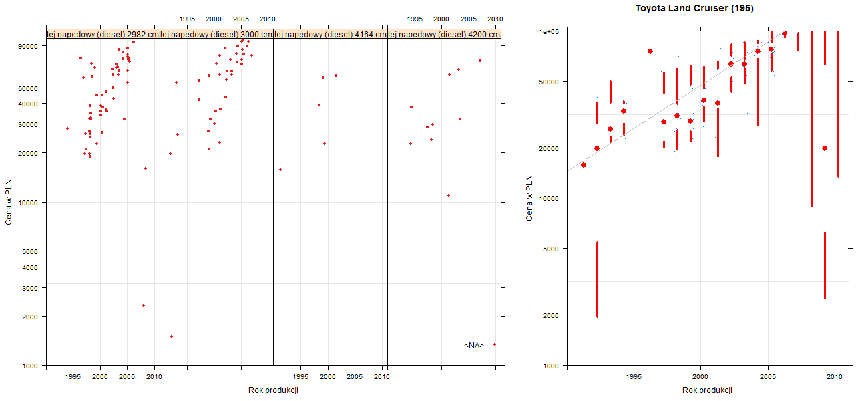Screen dimensions: 868x401
Task: Click the 10000 price tick of the Toyota plot
Action: click(550, 198)
